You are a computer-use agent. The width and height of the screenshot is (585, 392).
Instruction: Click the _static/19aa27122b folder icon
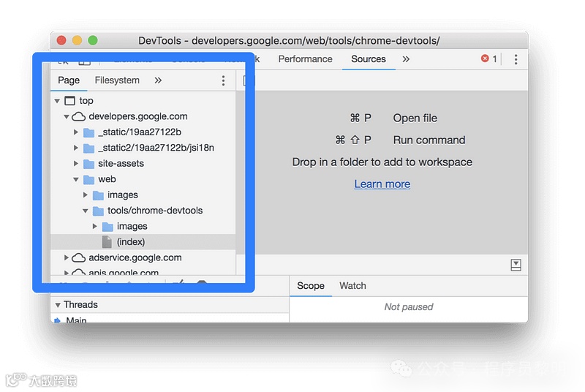pos(88,132)
